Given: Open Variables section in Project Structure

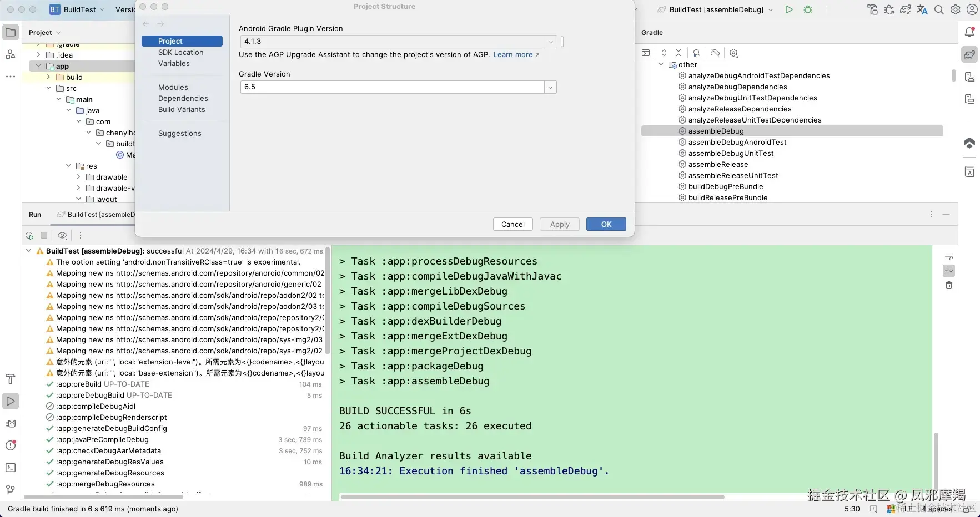Looking at the screenshot, I should click(x=174, y=63).
